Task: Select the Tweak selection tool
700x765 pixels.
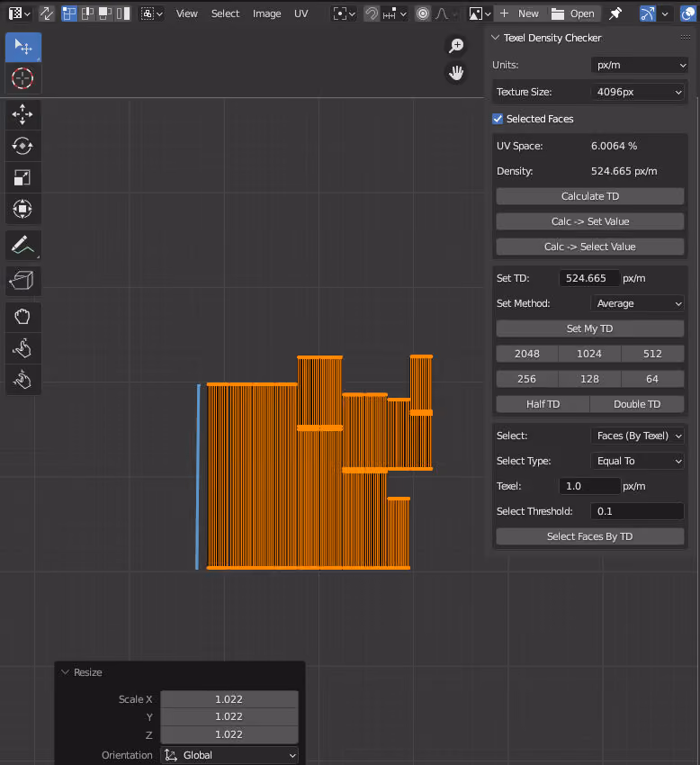Action: 22,47
